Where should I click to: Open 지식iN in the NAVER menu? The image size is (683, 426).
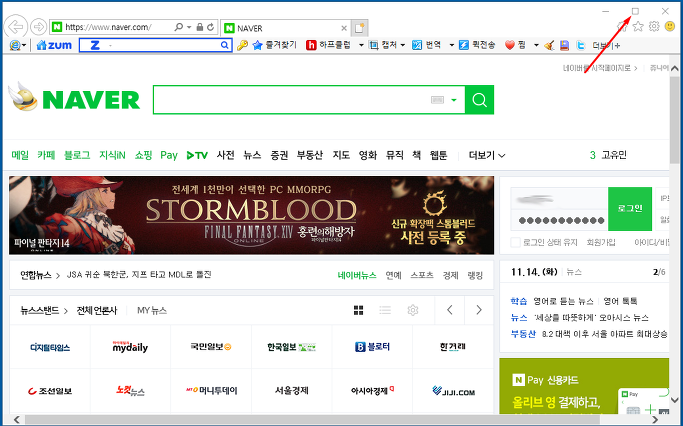pos(112,155)
